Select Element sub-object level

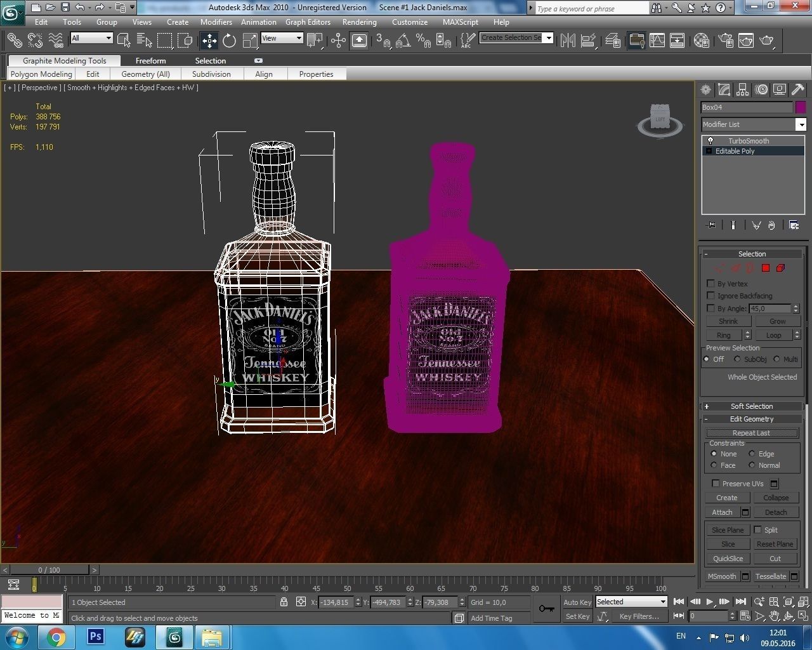pos(780,269)
